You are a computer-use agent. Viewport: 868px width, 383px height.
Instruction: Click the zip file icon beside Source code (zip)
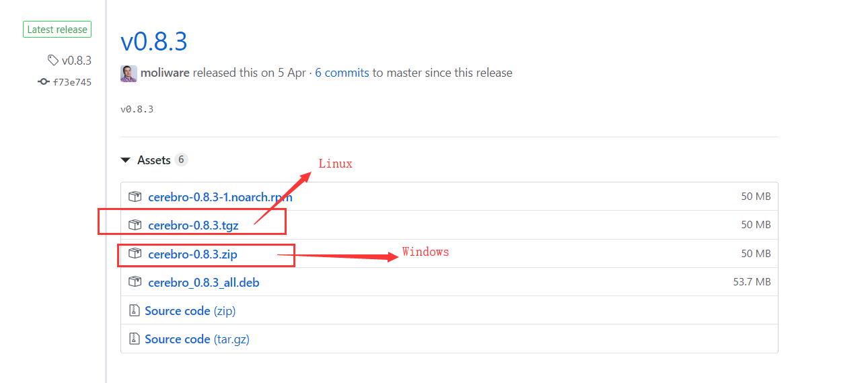coord(134,311)
